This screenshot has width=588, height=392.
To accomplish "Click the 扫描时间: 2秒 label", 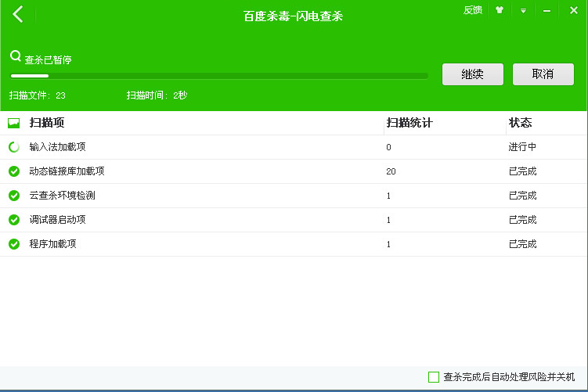I will point(157,95).
